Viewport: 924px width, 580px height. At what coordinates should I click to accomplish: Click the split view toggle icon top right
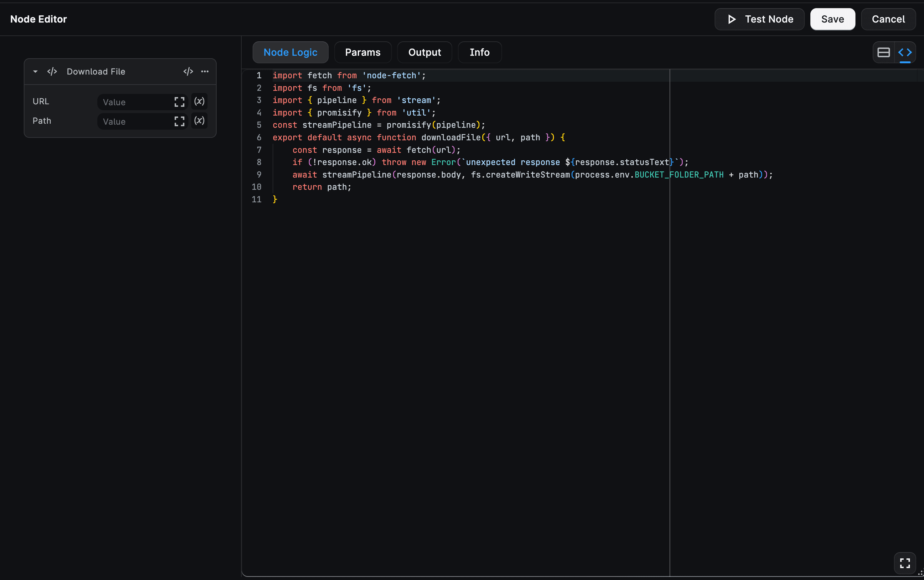(883, 52)
